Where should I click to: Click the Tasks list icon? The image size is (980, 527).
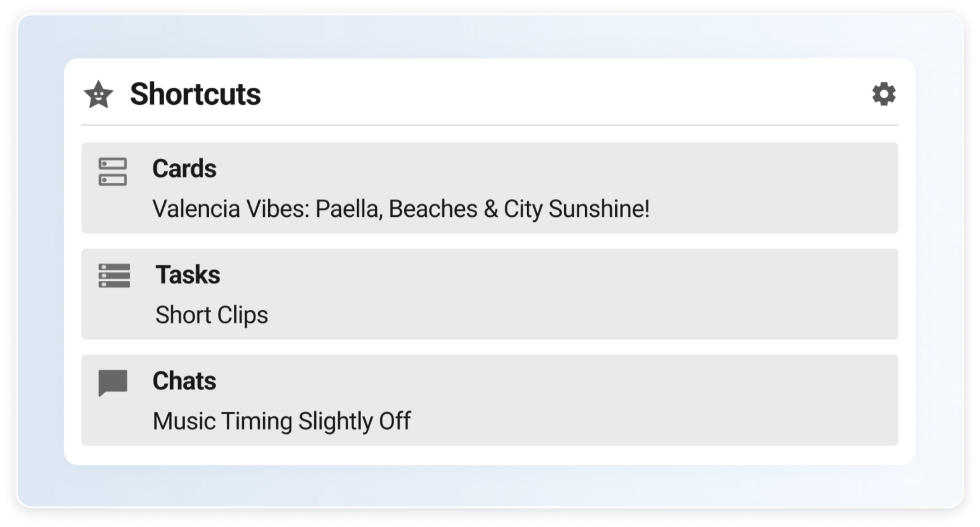[x=114, y=276]
